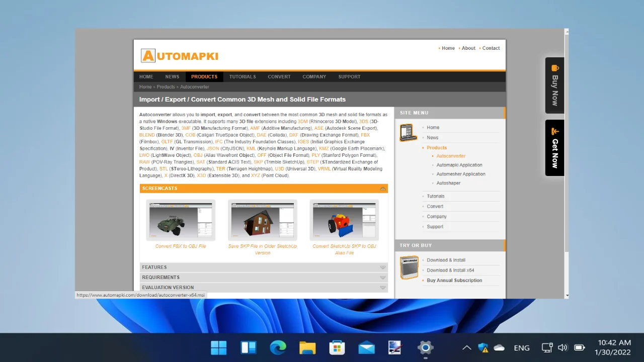Screen dimensions: 644x362
Task: Open Windows Start menu
Action: [218, 347]
